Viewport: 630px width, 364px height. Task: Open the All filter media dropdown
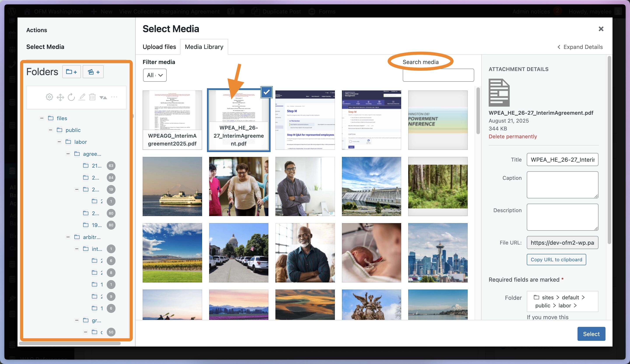(x=155, y=75)
